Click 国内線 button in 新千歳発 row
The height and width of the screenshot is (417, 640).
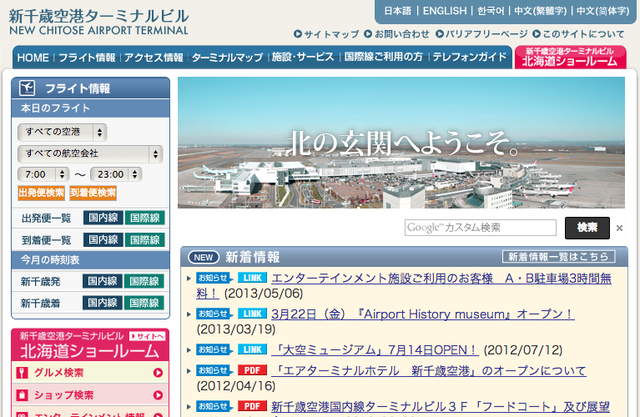point(102,281)
